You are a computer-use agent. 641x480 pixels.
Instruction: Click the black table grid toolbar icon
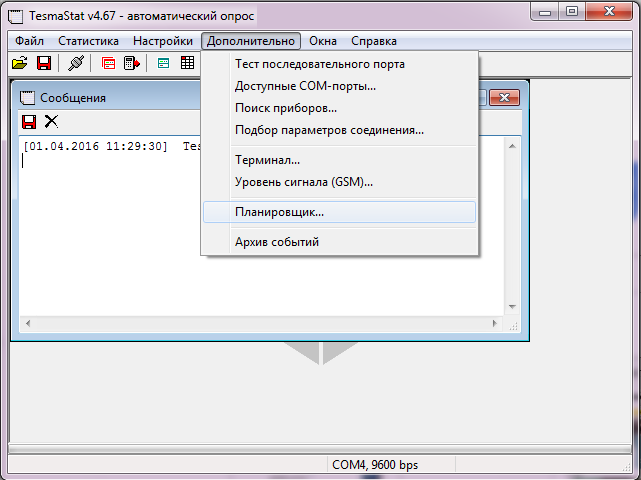pos(188,63)
